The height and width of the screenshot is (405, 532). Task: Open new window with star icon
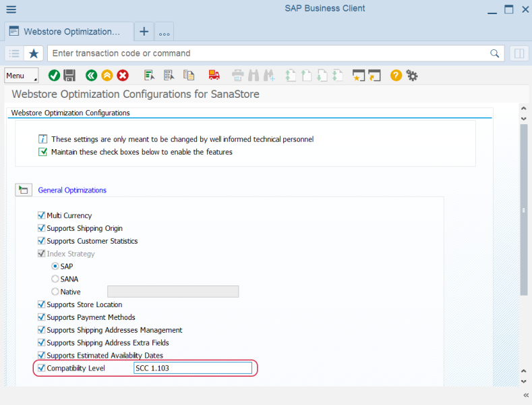point(359,76)
